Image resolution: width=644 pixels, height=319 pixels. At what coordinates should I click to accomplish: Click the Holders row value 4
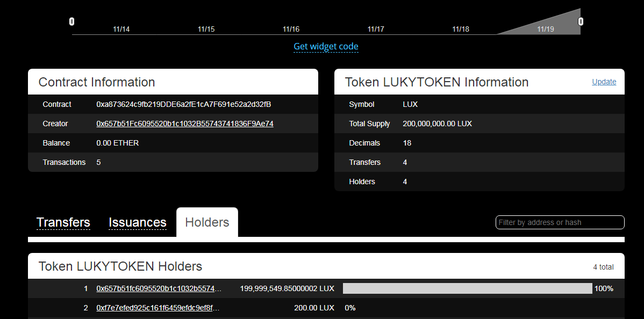405,182
